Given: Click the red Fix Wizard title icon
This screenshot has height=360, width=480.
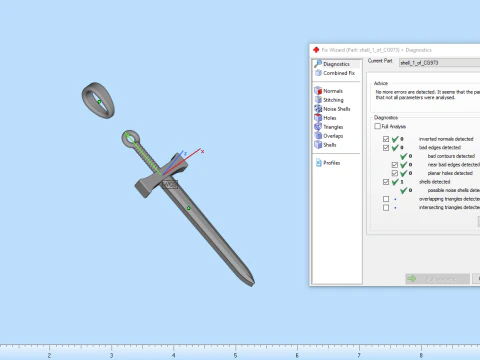Looking at the screenshot, I should 316,50.
